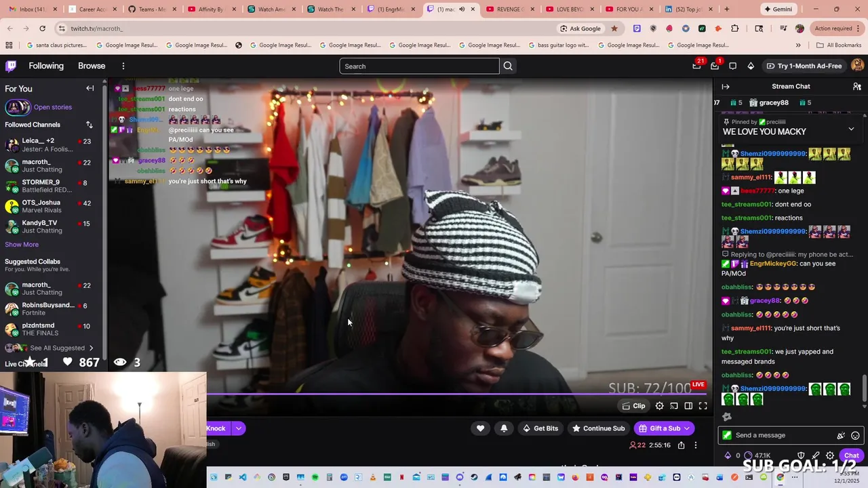The width and height of the screenshot is (868, 488).
Task: Open the Following tab
Action: [x=46, y=66]
